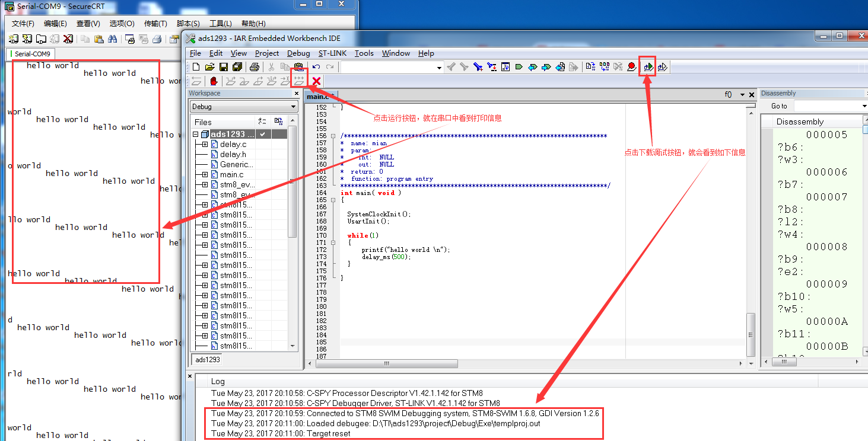Viewport: 868px width, 441px height.
Task: Toggle breakpoint with the red dot icon
Action: point(632,67)
